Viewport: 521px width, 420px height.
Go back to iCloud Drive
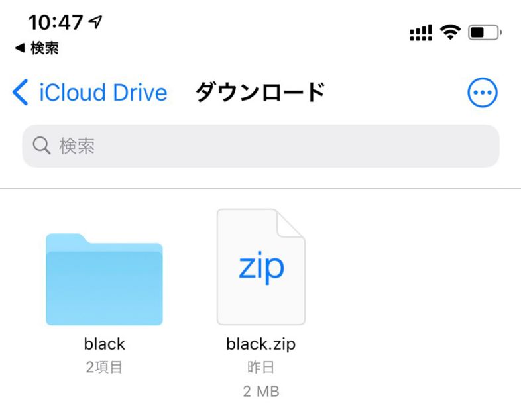tap(103, 93)
